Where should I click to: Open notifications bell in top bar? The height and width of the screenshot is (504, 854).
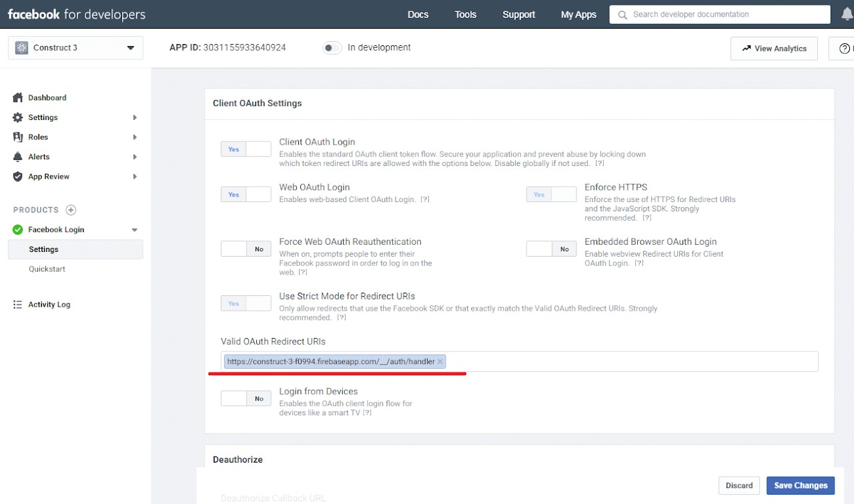(x=846, y=14)
